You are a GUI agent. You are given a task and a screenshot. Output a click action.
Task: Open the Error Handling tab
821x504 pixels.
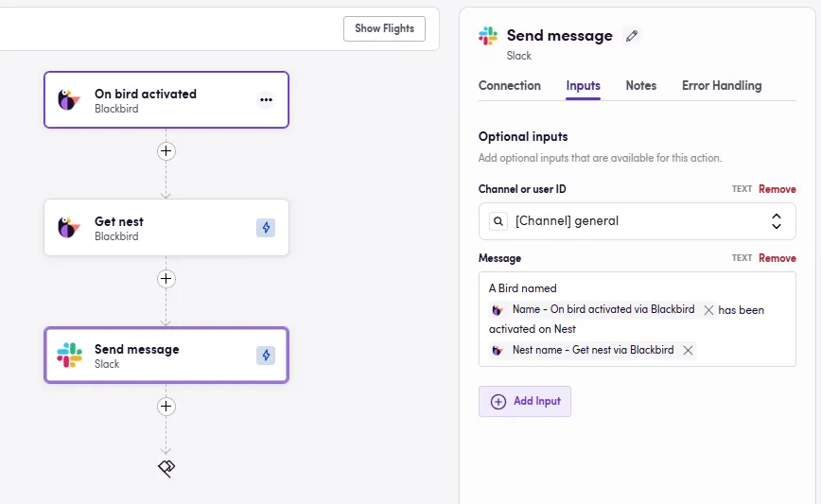tap(722, 85)
